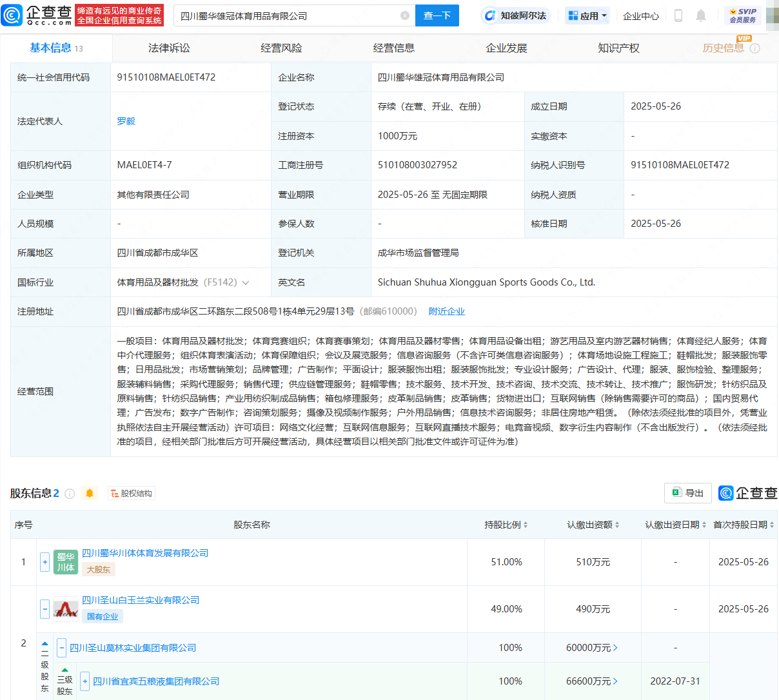
Task: Click the 知彼阿尔法 logo icon
Action: (x=490, y=15)
